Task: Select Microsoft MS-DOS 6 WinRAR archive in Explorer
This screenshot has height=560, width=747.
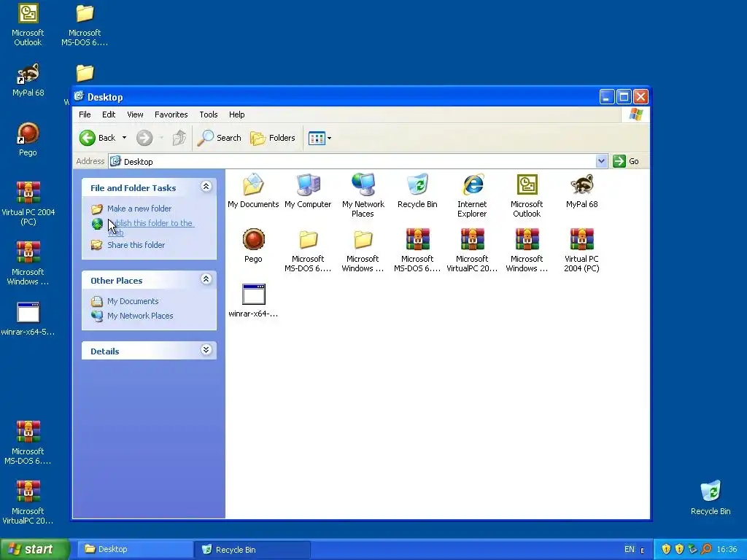Action: coord(417,250)
